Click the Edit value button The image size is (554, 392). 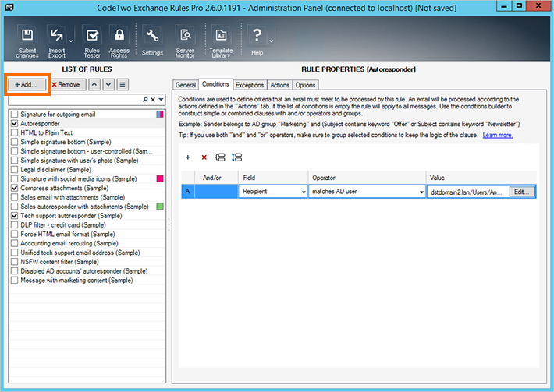tap(521, 192)
